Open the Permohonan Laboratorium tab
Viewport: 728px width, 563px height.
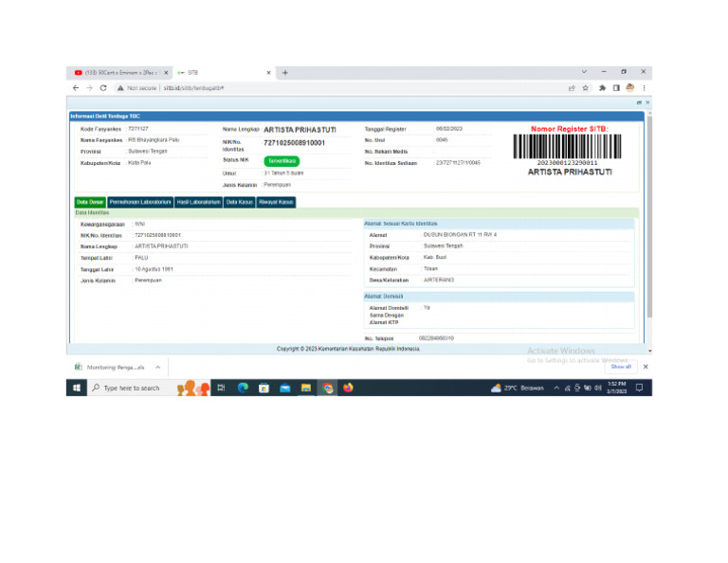[140, 203]
